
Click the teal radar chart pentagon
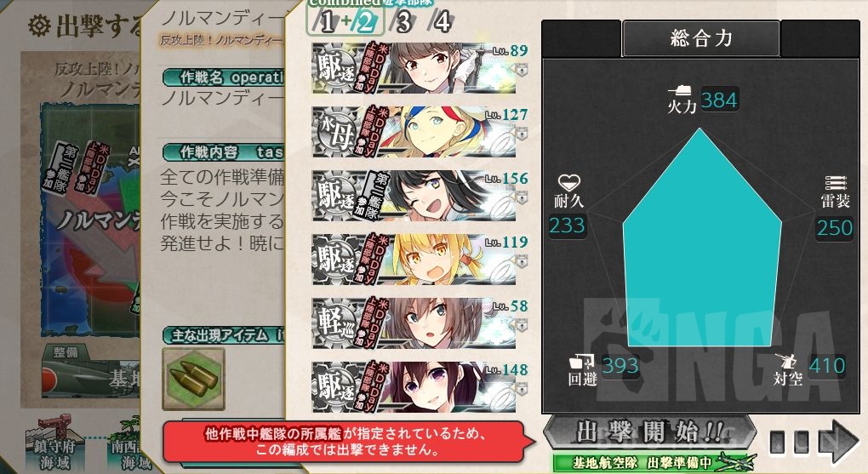(x=702, y=238)
